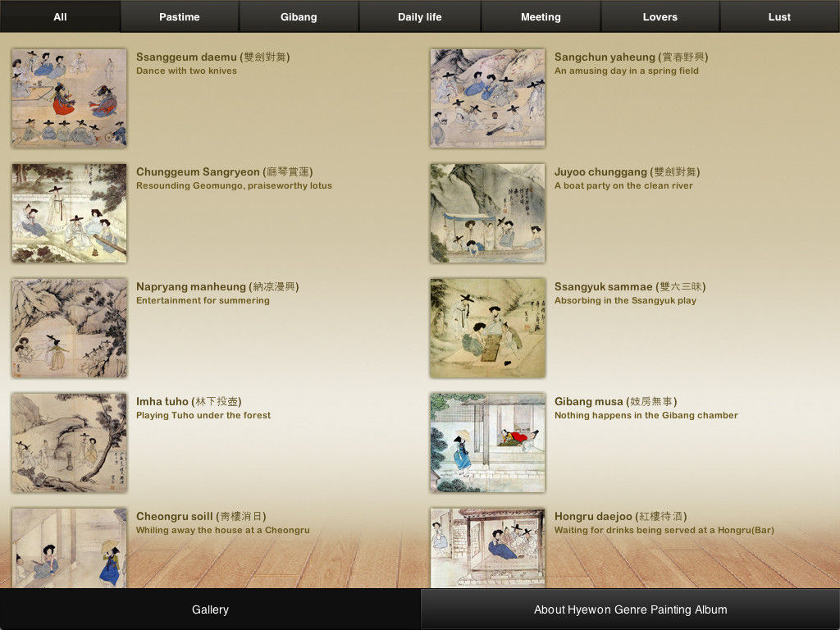Click 'Absorbing in the Ssangyuk play' subtitle

(625, 300)
